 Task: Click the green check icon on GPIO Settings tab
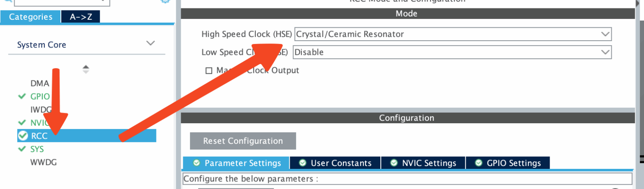pos(478,163)
